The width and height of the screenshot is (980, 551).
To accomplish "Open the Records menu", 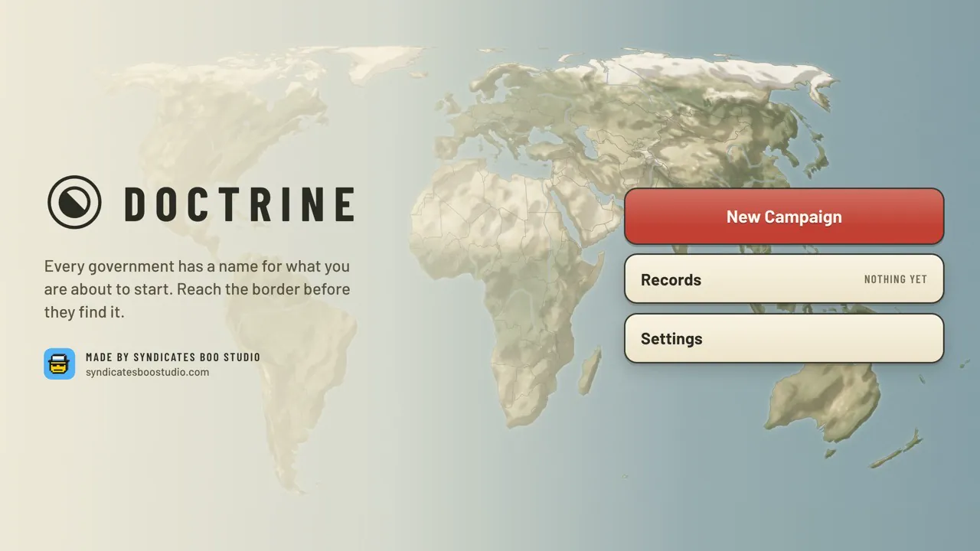I will pyautogui.click(x=784, y=279).
